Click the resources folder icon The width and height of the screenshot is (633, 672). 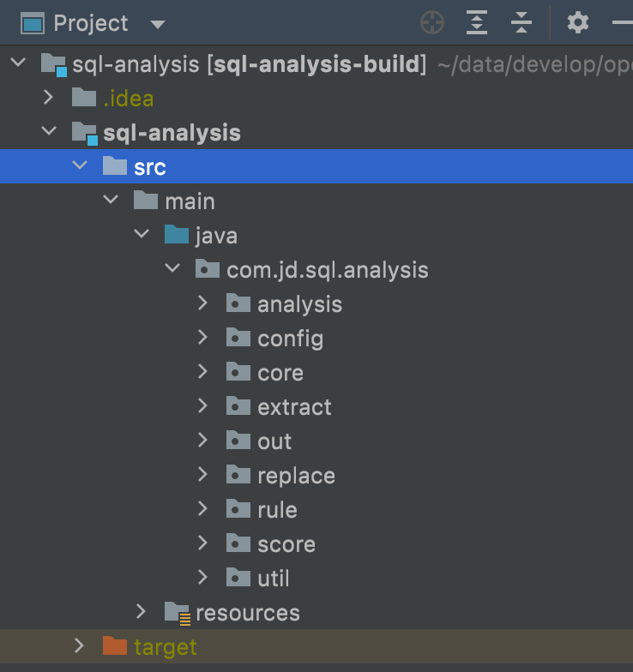pyautogui.click(x=177, y=612)
